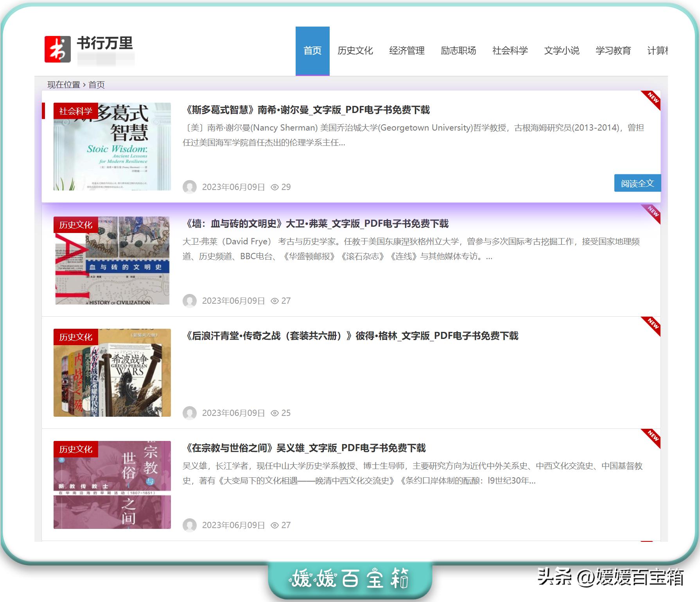Select the 首页 navigation tab
700x602 pixels.
[x=312, y=50]
